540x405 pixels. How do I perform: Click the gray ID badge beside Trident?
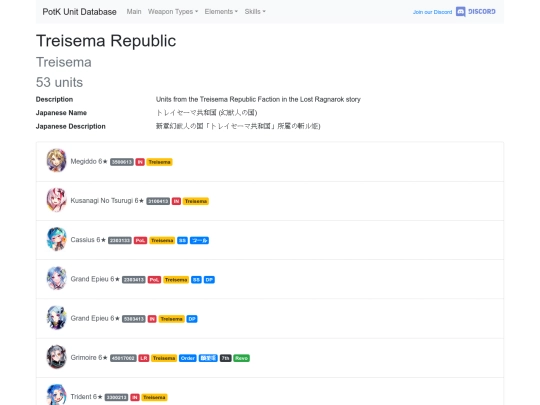tap(116, 397)
